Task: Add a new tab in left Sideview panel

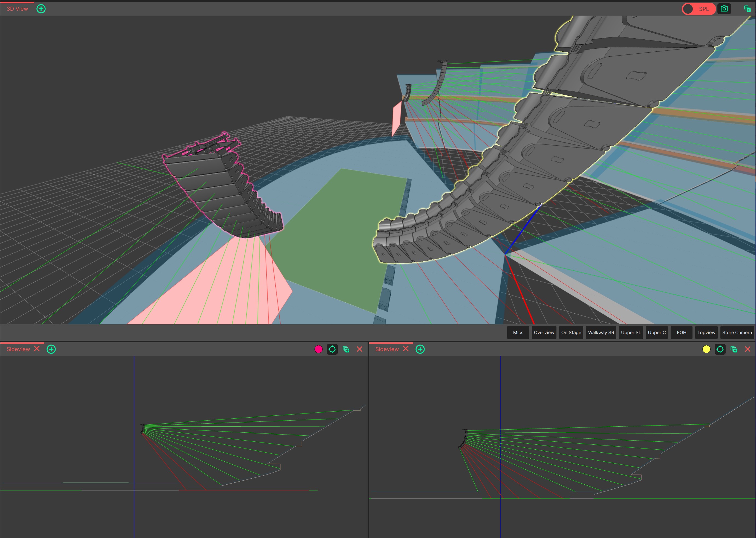Action: pyautogui.click(x=51, y=349)
